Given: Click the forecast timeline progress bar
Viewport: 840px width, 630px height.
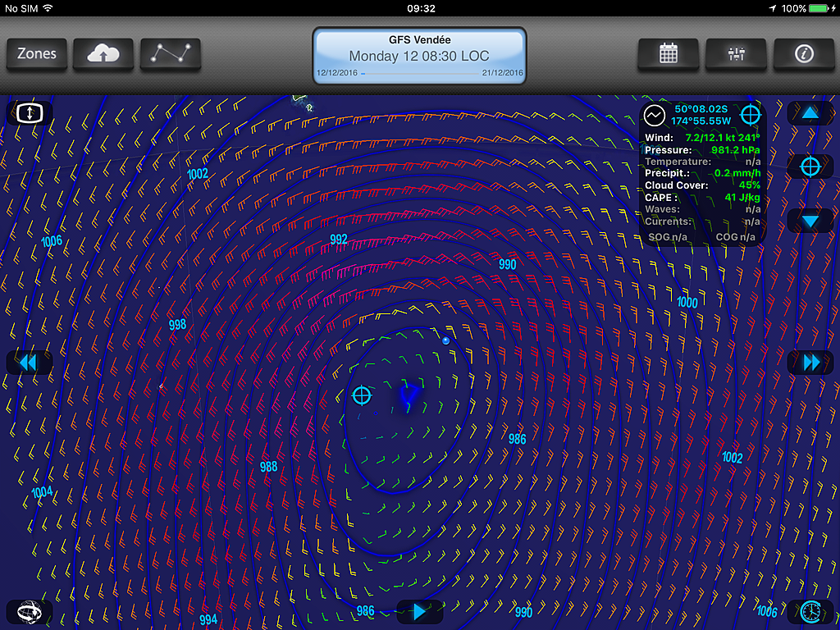Looking at the screenshot, I should 419,73.
